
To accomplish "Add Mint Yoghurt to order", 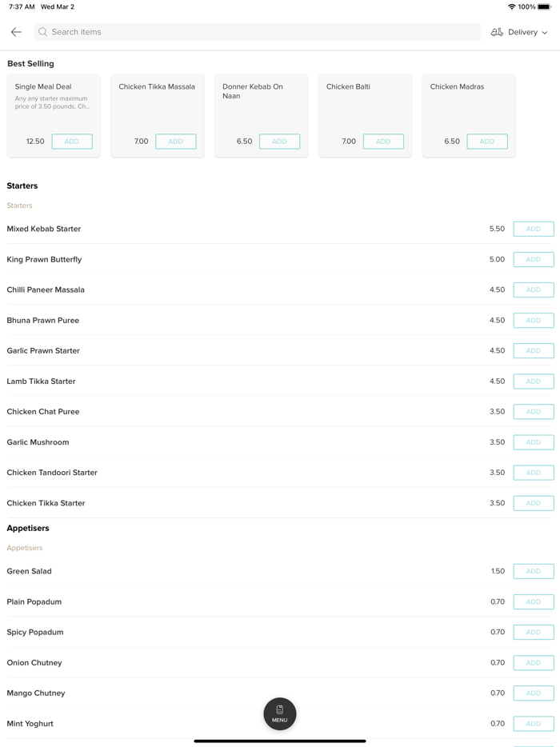I will pyautogui.click(x=534, y=724).
